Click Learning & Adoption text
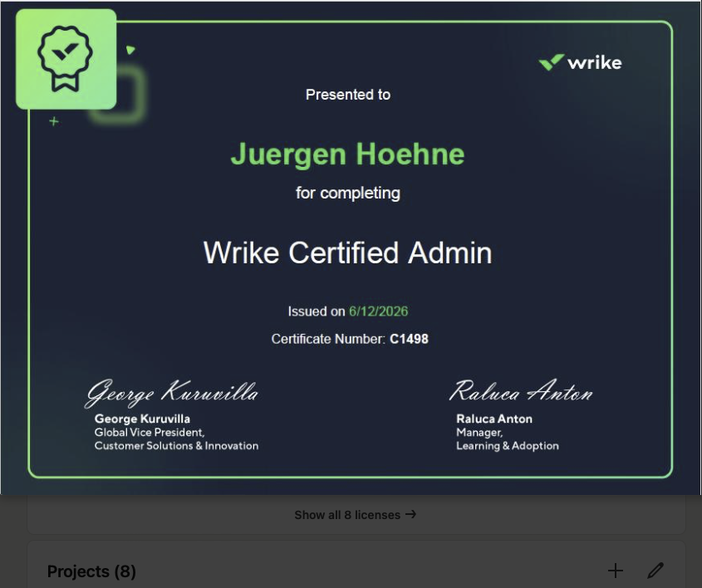702x588 pixels. click(508, 446)
